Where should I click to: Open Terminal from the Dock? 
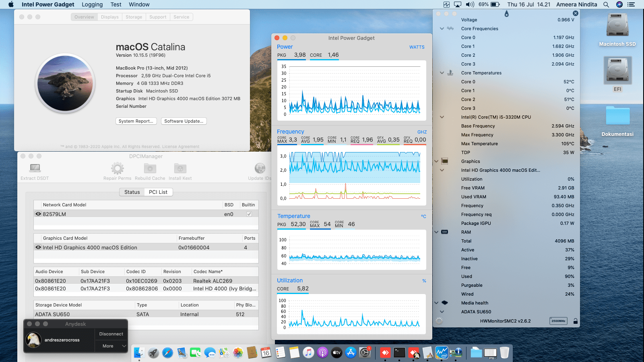point(399,353)
